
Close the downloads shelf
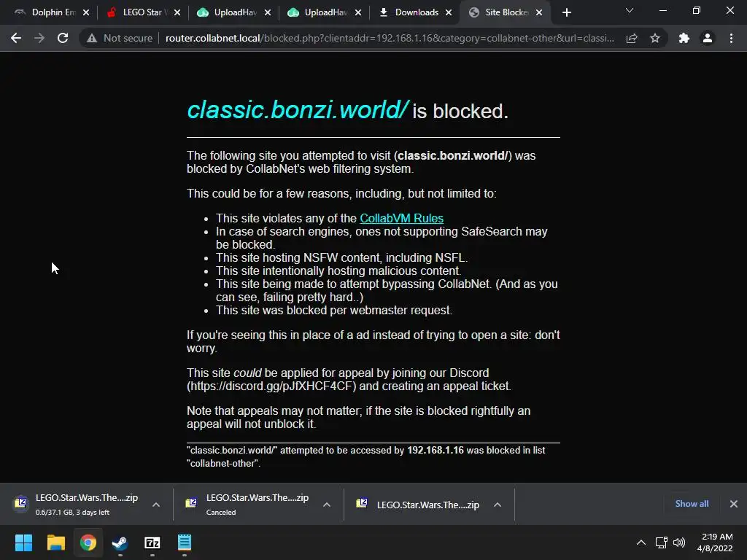734,504
